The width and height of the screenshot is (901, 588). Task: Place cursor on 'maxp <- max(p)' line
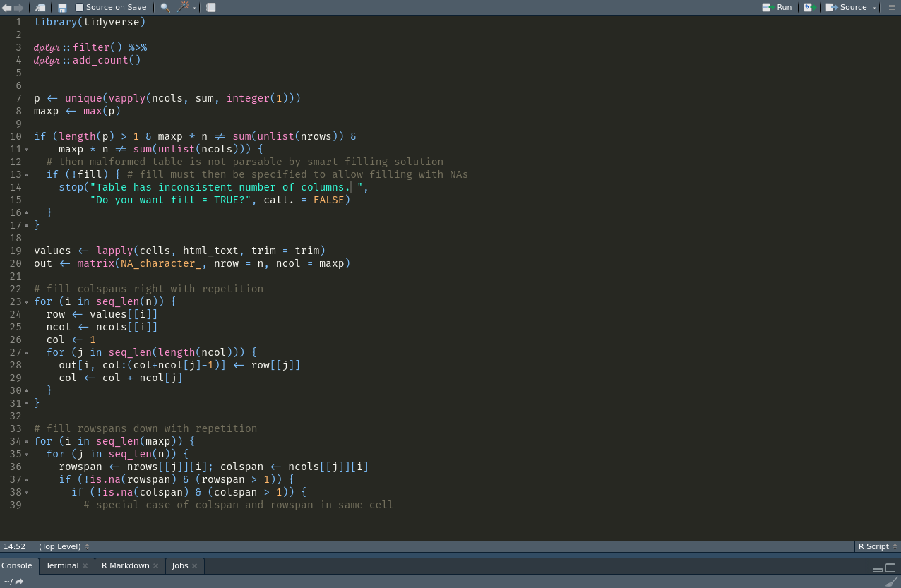(78, 111)
